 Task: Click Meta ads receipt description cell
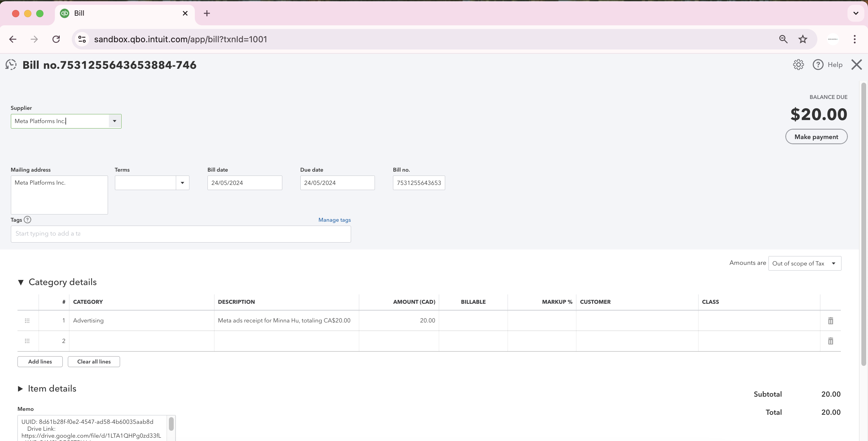287,321
